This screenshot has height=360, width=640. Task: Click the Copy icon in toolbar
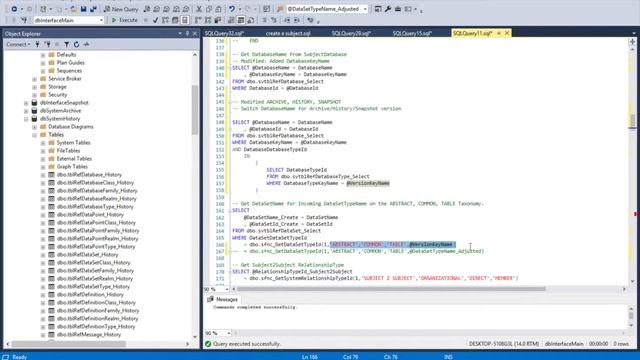click(209, 9)
